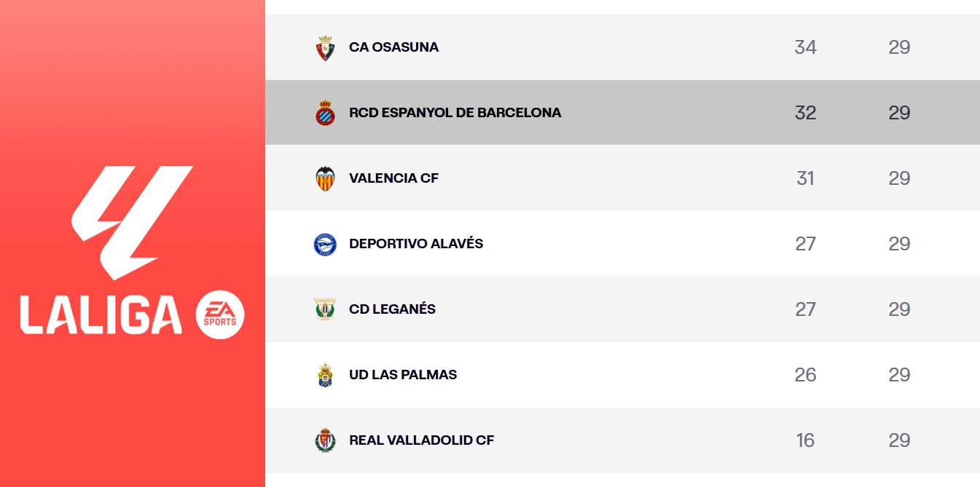Screen dimensions: 980x487
Task: Click the 29 matches value in Valencia's row
Action: point(899,178)
